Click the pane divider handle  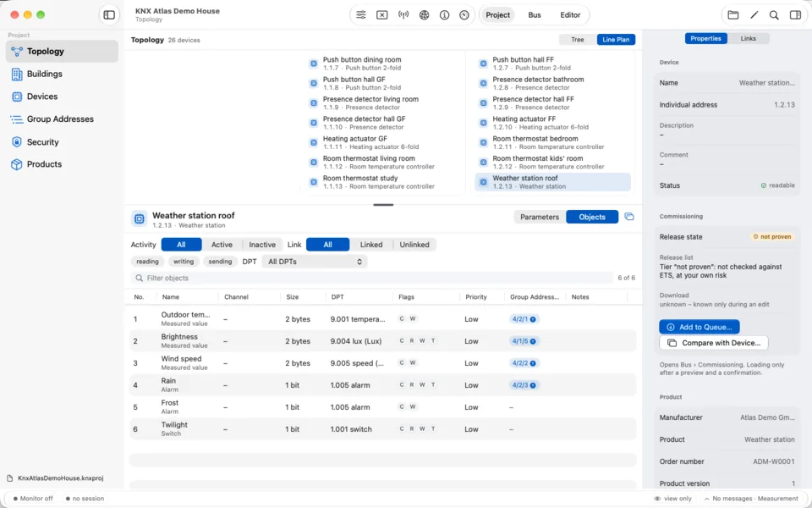pos(383,205)
